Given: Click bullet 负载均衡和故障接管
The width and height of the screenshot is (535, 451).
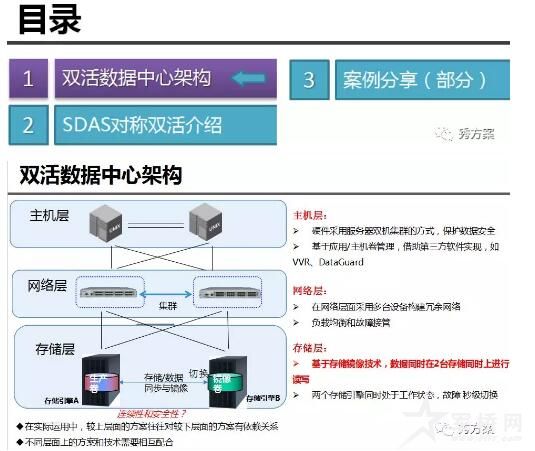Looking at the screenshot, I should click(351, 322).
